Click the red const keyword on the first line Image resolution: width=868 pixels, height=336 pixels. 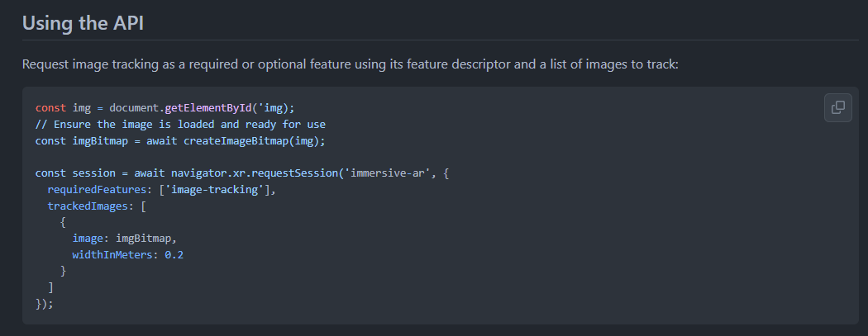[x=51, y=108]
